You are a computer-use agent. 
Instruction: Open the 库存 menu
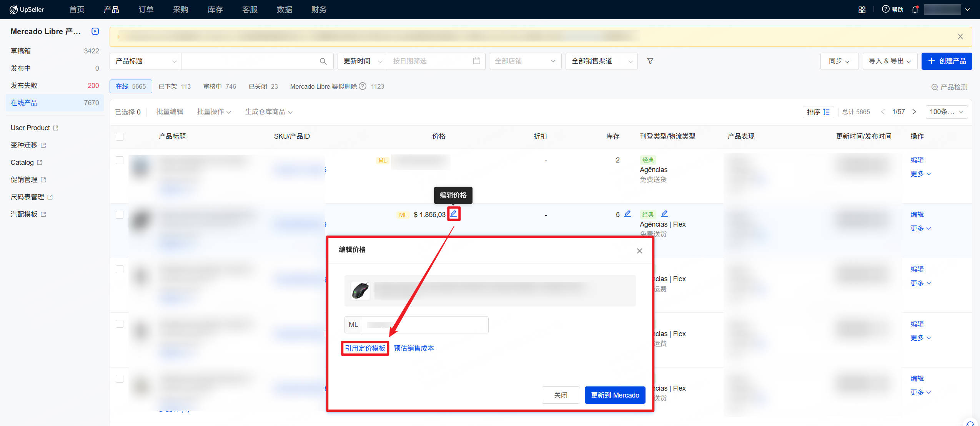click(215, 10)
